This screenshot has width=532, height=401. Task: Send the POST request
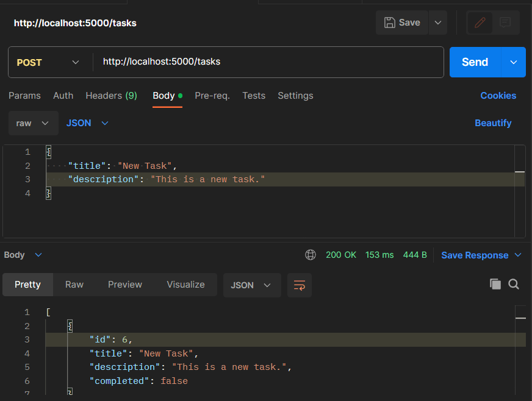point(474,62)
